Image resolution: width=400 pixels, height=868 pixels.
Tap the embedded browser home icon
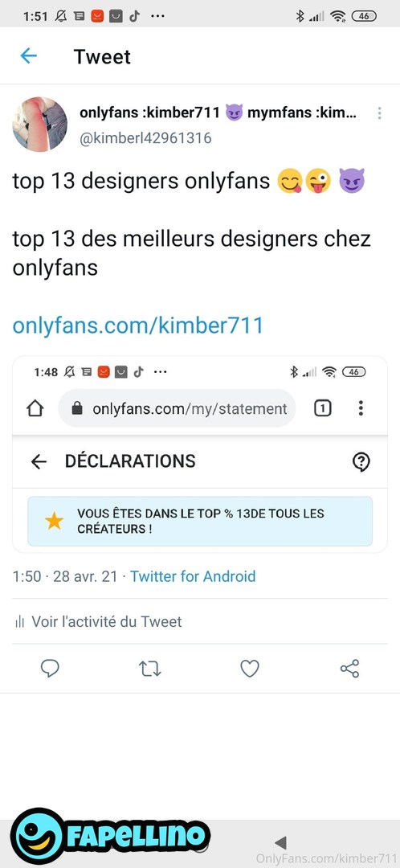click(35, 408)
